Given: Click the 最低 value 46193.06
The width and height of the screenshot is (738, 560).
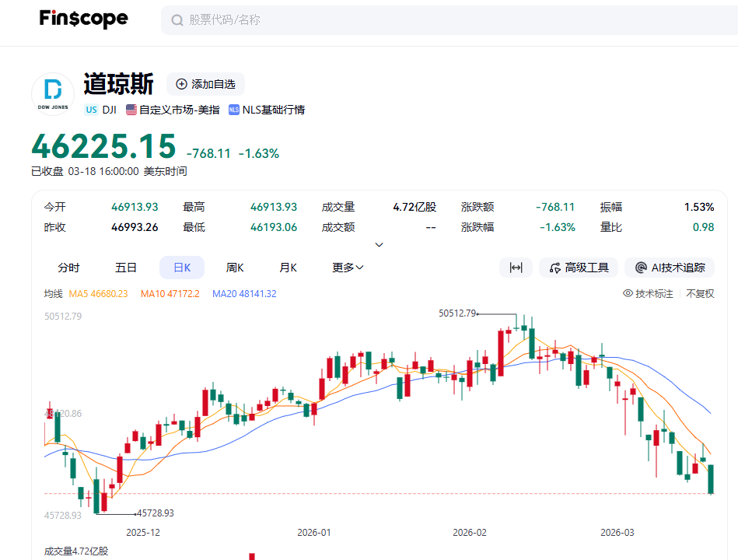Looking at the screenshot, I should tap(274, 227).
